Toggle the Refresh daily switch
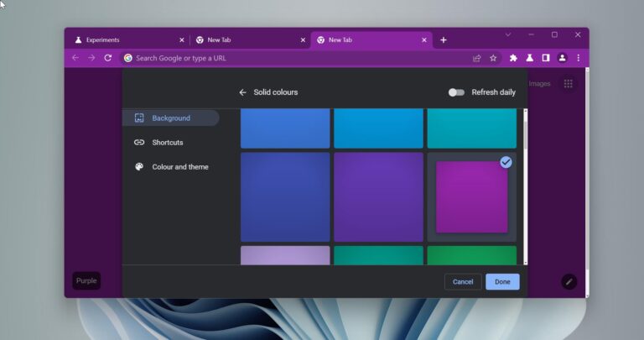644x340 pixels. pyautogui.click(x=456, y=92)
